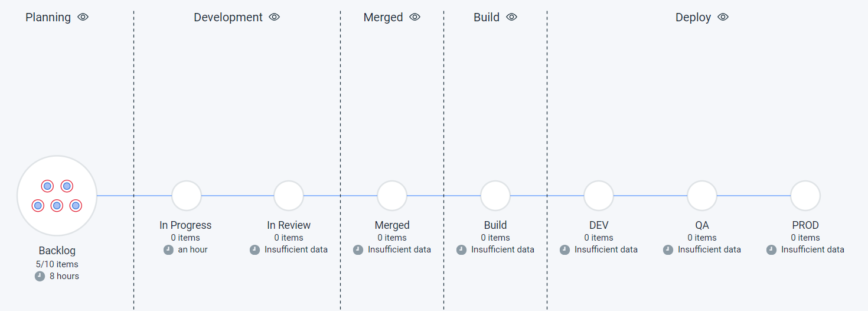The width and height of the screenshot is (868, 311).
Task: Click the Backlog stage label
Action: (x=57, y=251)
